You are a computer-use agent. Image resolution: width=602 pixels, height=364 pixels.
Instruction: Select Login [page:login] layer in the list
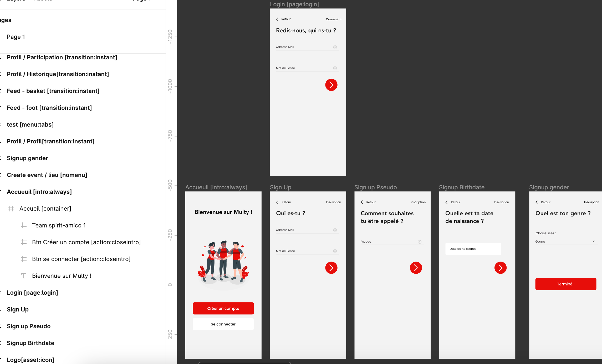coord(32,293)
